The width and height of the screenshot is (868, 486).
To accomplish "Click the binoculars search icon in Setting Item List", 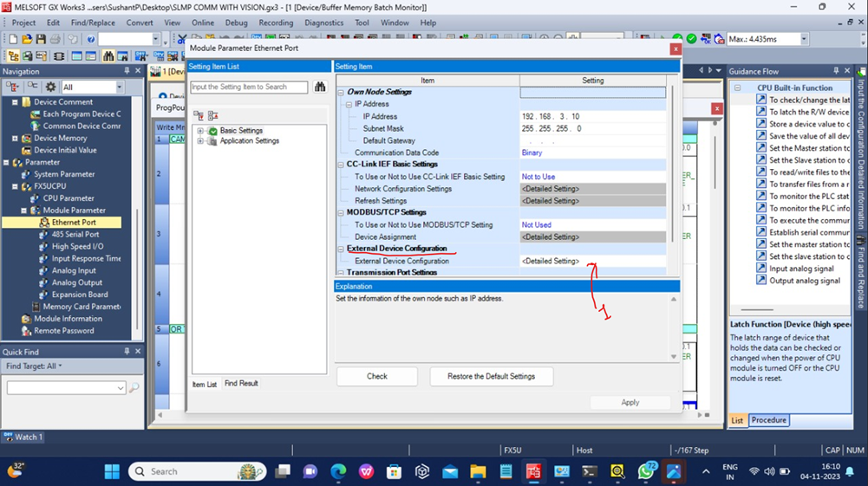I will pos(320,87).
